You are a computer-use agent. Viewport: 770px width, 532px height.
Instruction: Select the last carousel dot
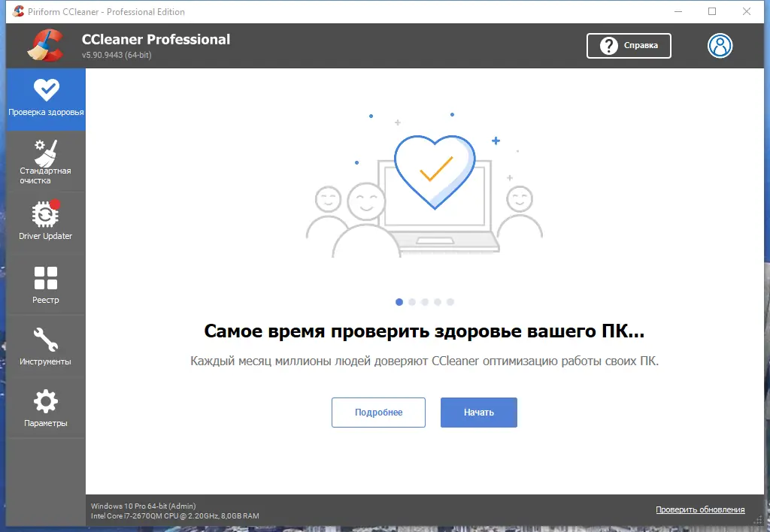pos(450,301)
